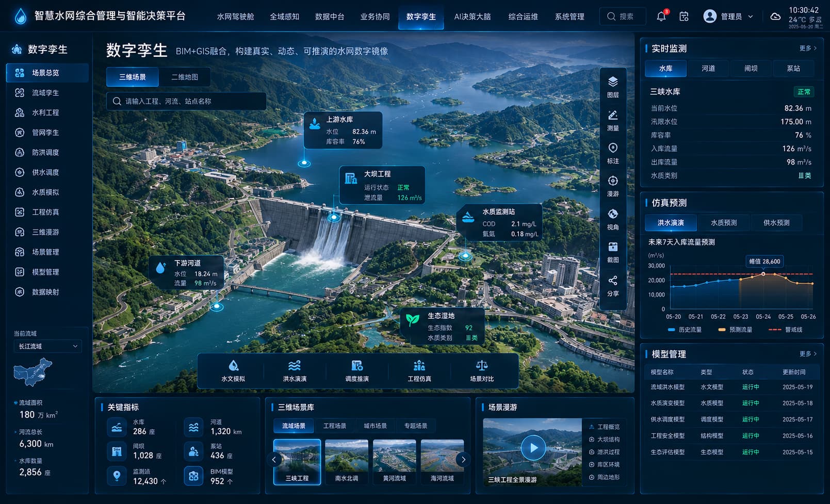
Task: Switch view to 二维地图
Action: pos(184,77)
